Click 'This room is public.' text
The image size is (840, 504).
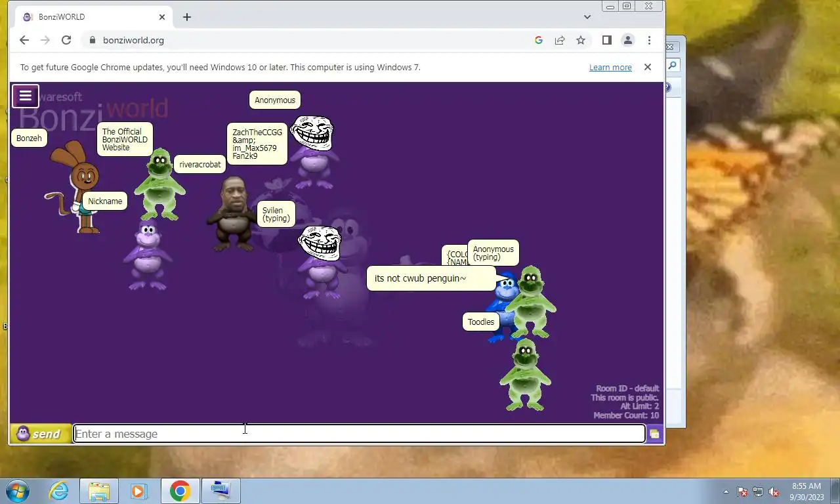[x=624, y=398]
